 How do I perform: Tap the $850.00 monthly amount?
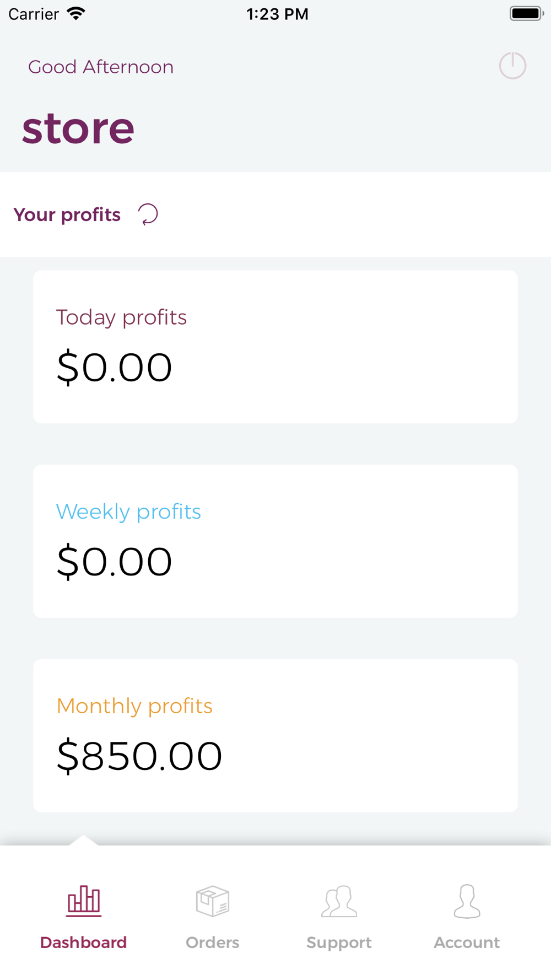coord(139,756)
